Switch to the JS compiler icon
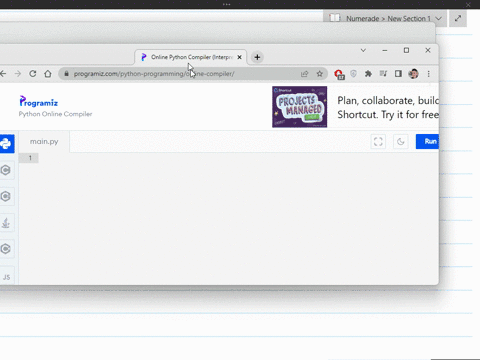This screenshot has height=360, width=480. (x=6, y=277)
